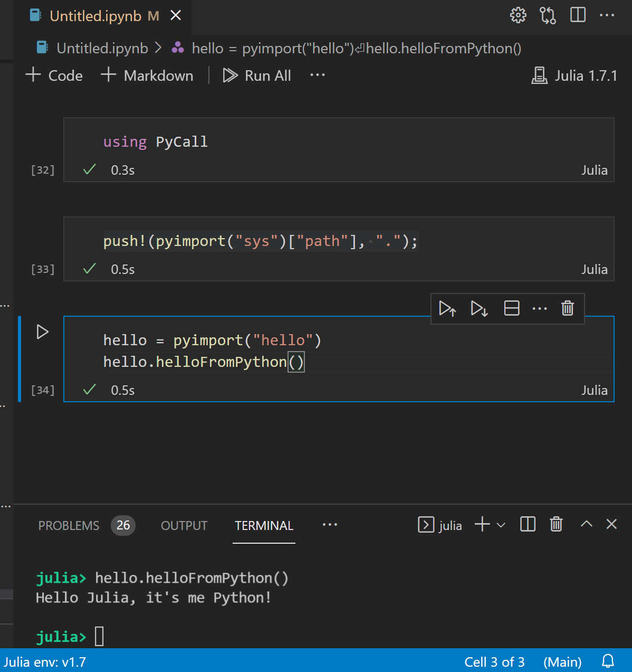
Task: Click Cell 3 of 3 status item
Action: click(494, 662)
